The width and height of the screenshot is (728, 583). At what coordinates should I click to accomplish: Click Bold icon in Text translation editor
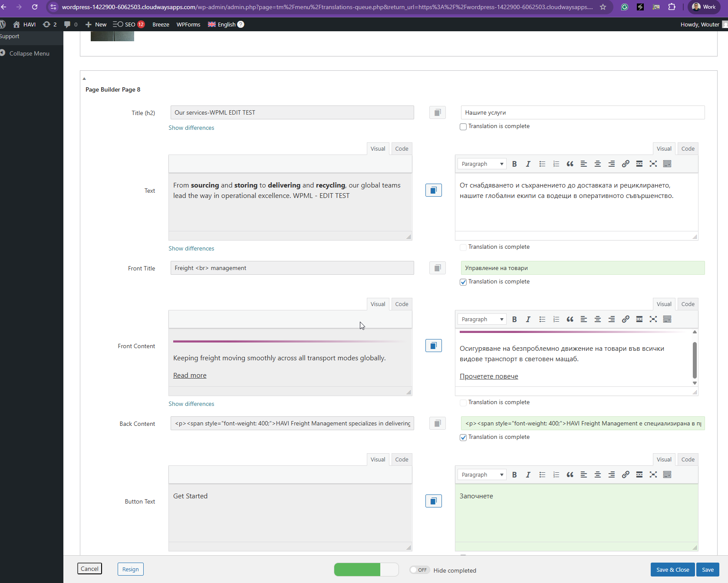514,164
